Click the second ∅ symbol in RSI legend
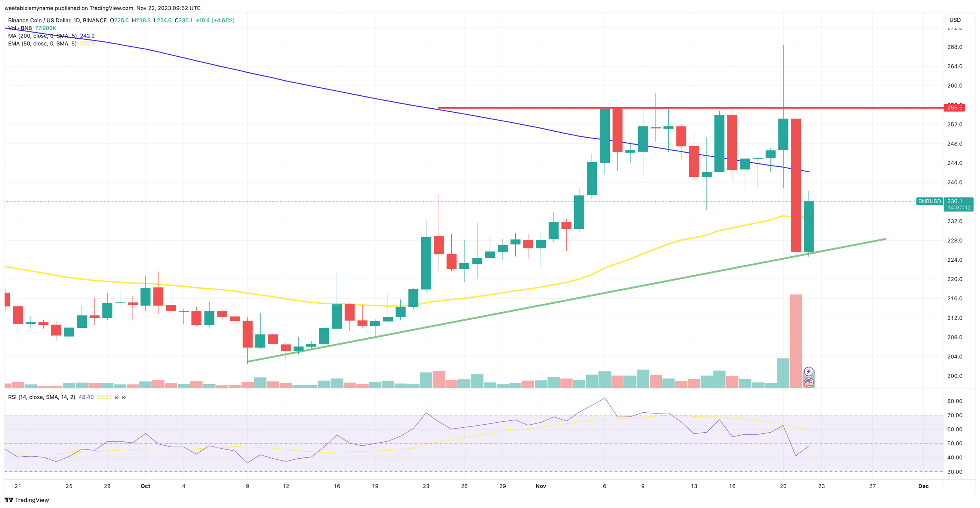980x508 pixels. tap(124, 397)
